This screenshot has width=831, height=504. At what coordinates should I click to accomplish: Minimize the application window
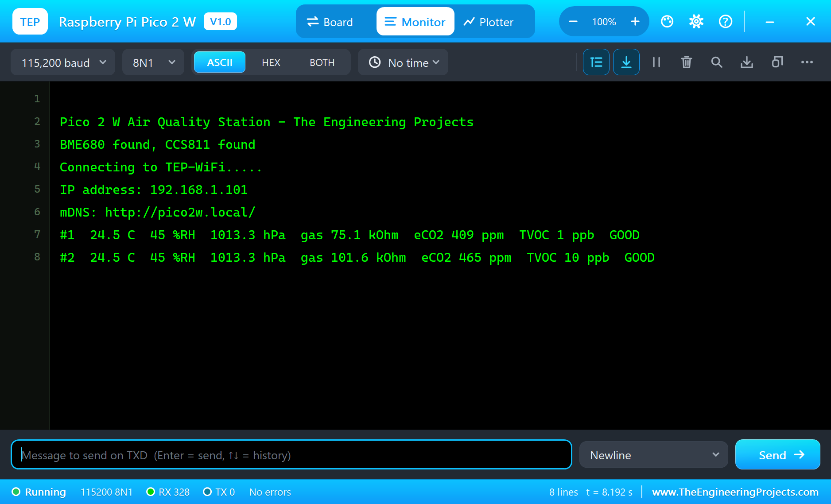tap(770, 21)
